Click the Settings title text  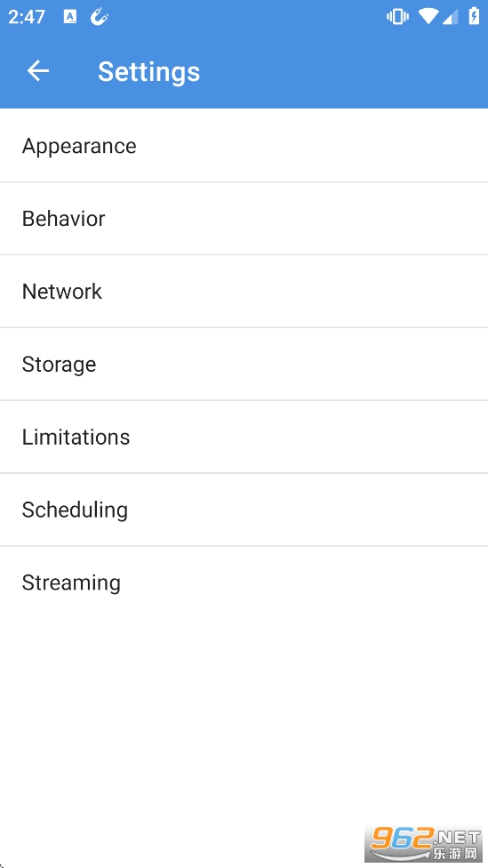[x=148, y=72]
